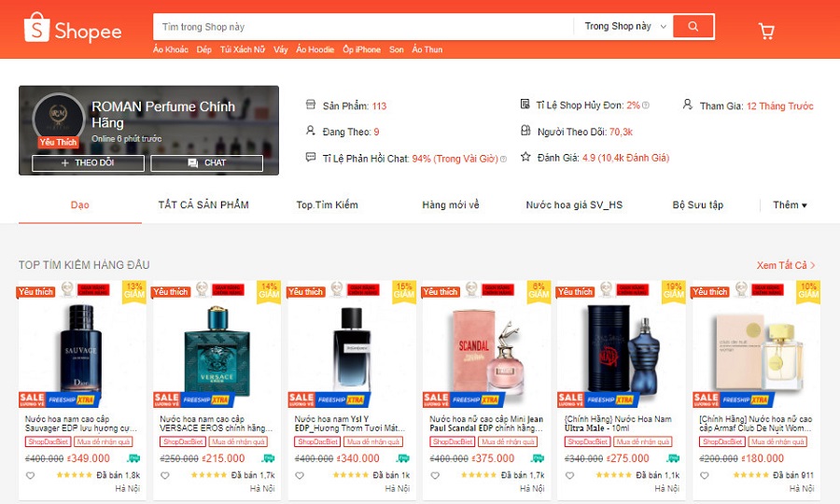
Task: Click the Tìm trong Shop này search field
Action: [x=363, y=27]
